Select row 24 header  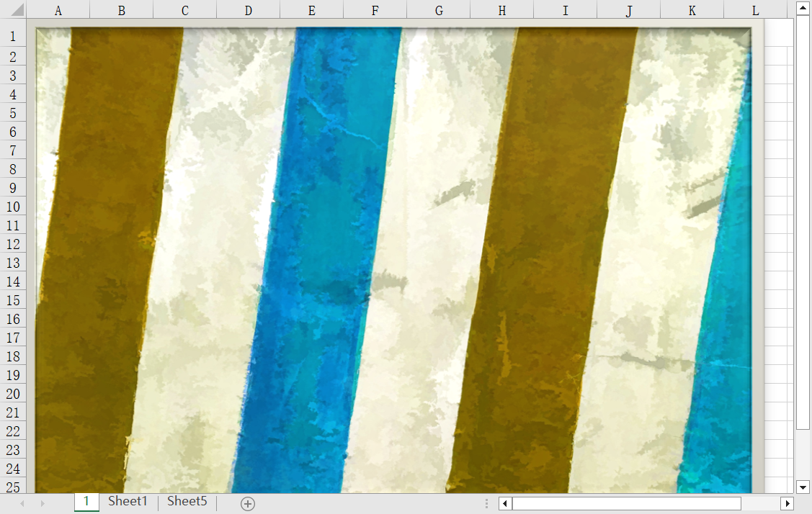(13, 468)
